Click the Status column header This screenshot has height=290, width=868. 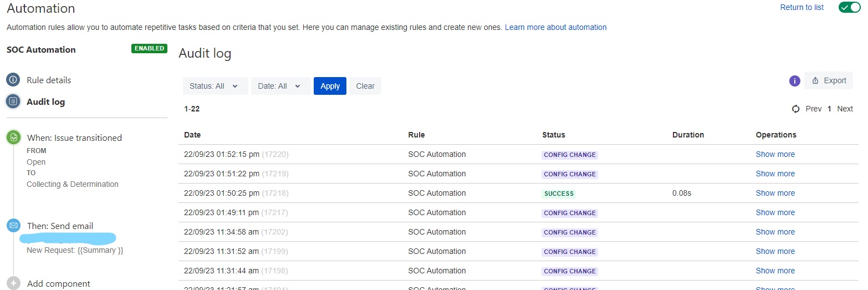coord(554,135)
